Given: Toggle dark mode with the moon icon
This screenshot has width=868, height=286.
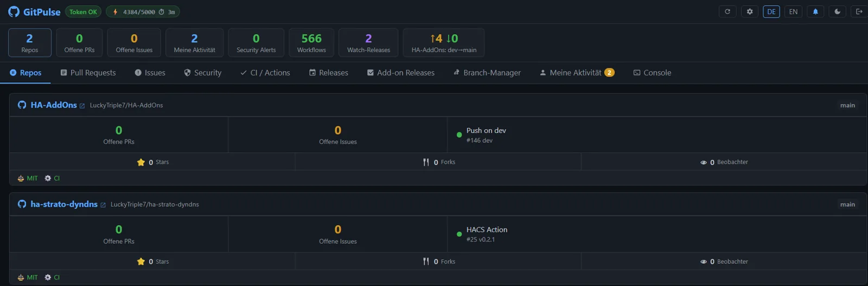Looking at the screenshot, I should (x=838, y=11).
